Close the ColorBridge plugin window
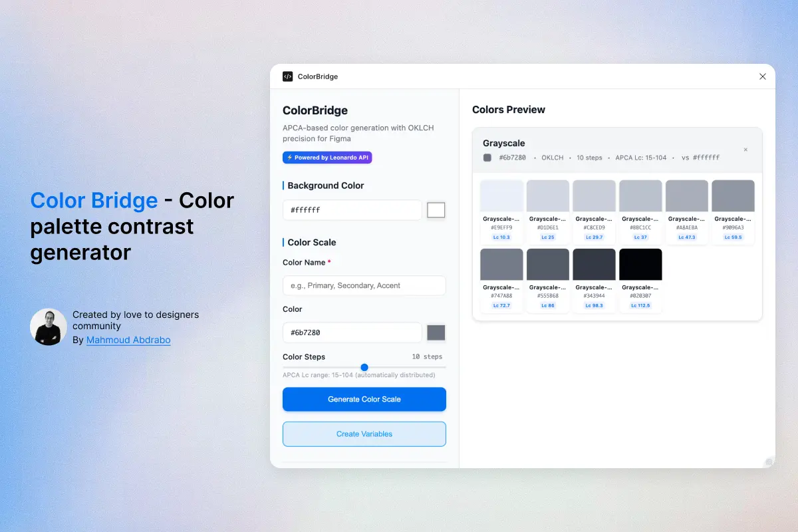The width and height of the screenshot is (798, 532). [x=763, y=76]
